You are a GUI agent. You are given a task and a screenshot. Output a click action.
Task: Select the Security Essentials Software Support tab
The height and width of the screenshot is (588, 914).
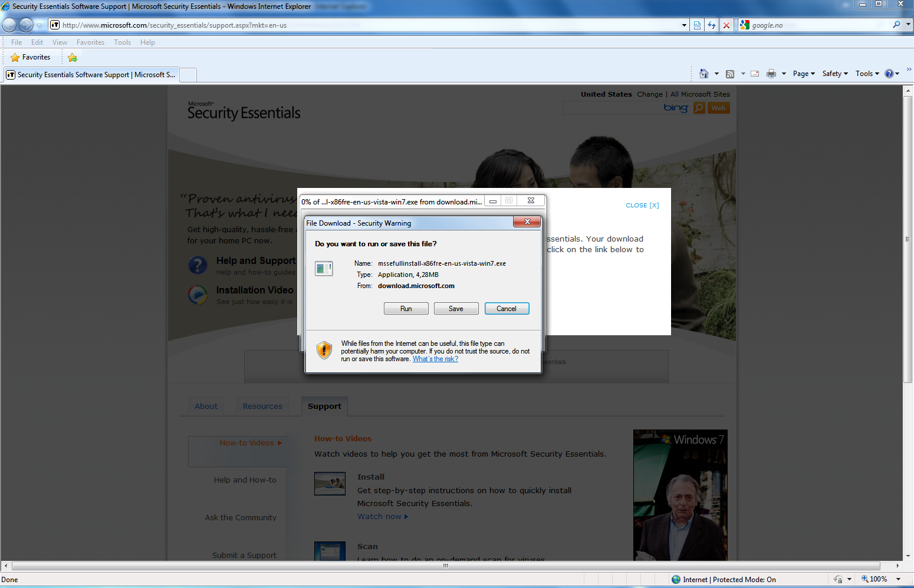tap(91, 75)
